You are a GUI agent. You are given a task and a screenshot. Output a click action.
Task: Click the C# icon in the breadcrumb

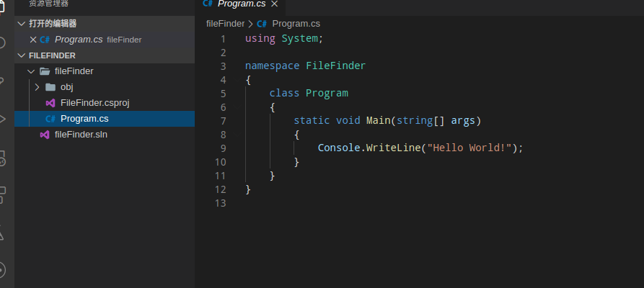[262, 24]
